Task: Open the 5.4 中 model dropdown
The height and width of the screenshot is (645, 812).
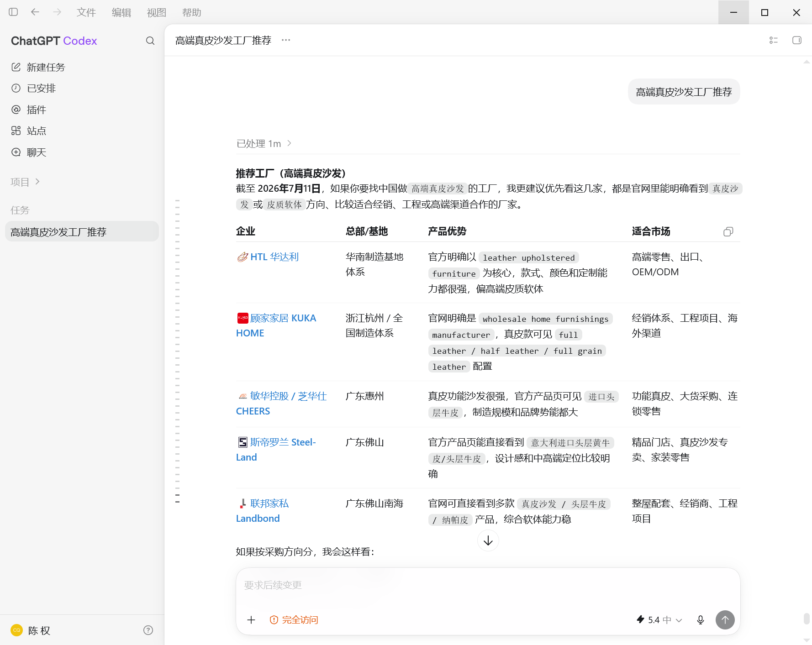Action: point(659,619)
